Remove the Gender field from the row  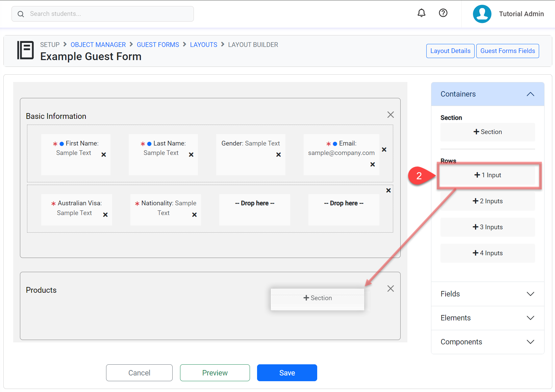click(x=278, y=155)
